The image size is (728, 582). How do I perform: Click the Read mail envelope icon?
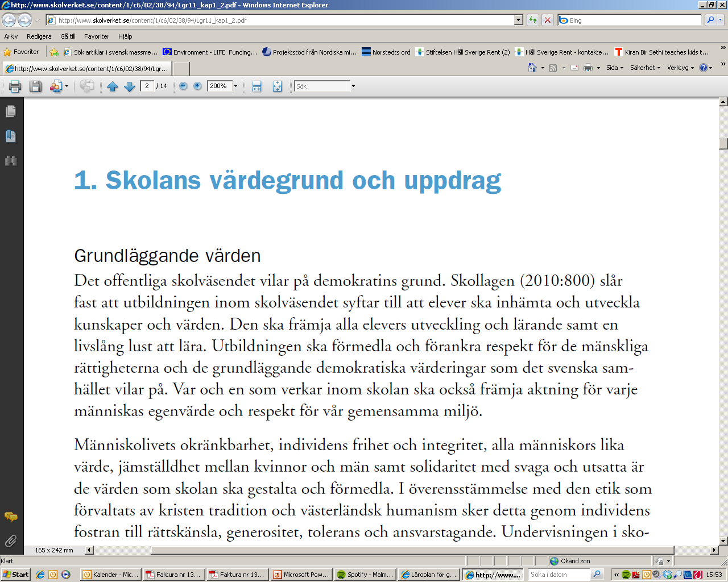574,68
